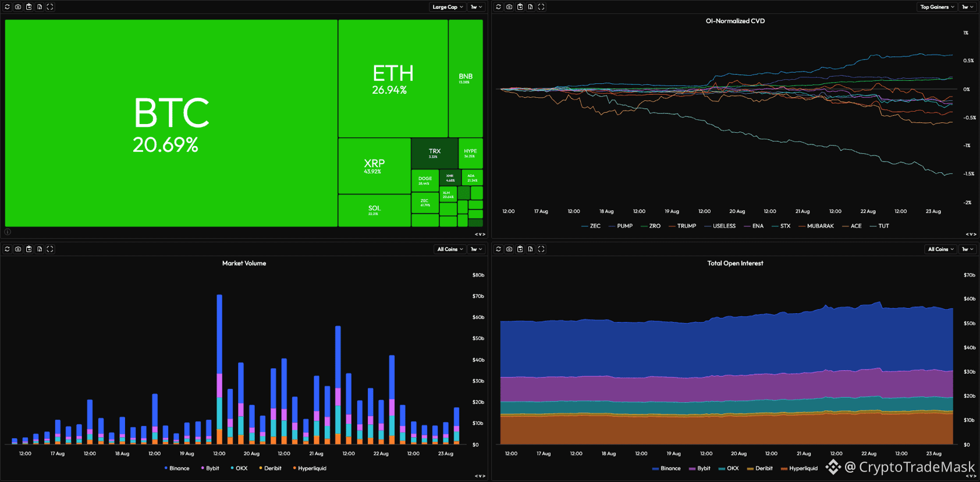Image resolution: width=980 pixels, height=482 pixels.
Task: Open embed code for the heatmap panel
Action: (x=480, y=234)
